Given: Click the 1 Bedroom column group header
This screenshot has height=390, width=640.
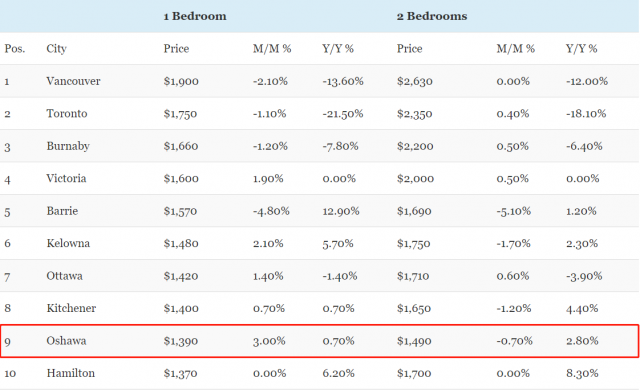Looking at the screenshot, I should 195,16.
